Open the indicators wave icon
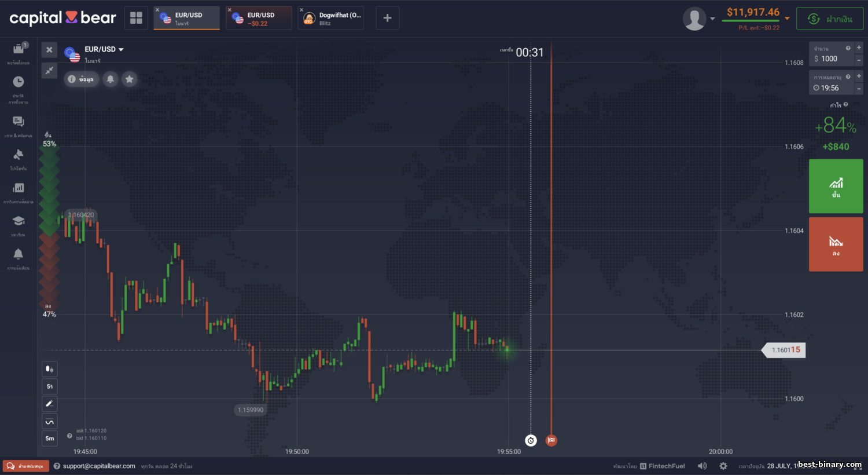This screenshot has width=868, height=475. pyautogui.click(x=50, y=422)
